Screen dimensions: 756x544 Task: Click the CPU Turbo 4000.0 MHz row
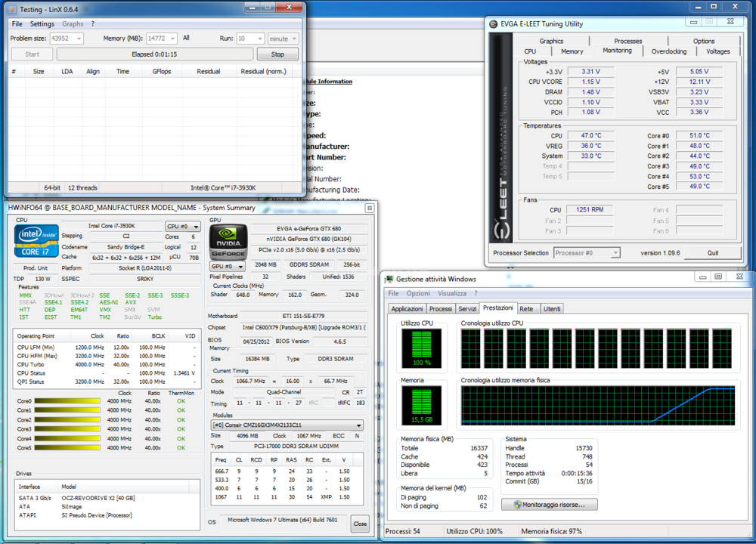[x=106, y=365]
